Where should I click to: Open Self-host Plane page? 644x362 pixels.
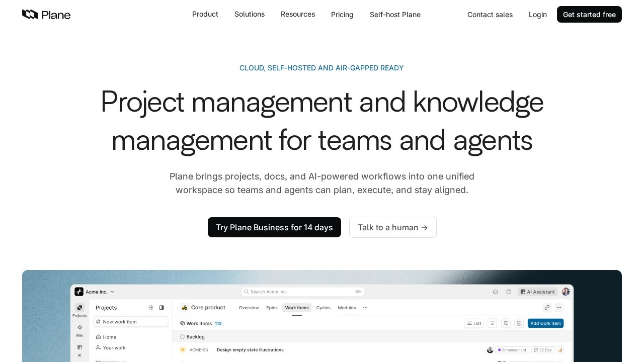(x=395, y=15)
